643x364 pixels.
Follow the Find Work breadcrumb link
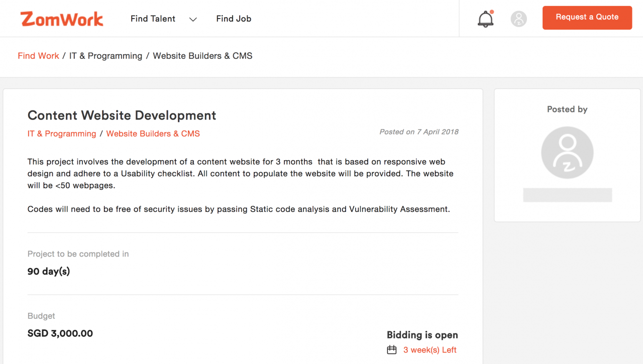[38, 56]
